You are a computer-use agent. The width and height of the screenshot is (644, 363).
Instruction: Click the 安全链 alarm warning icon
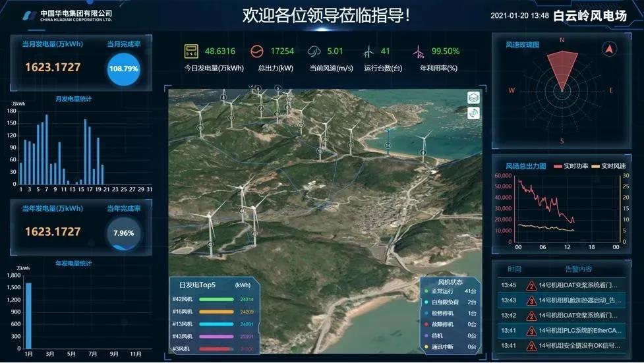[531, 346]
